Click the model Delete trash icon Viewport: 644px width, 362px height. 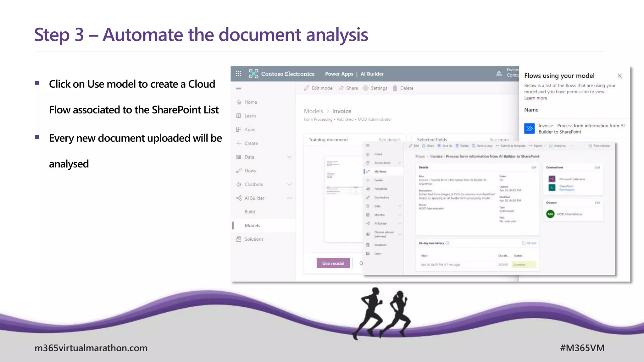(395, 88)
